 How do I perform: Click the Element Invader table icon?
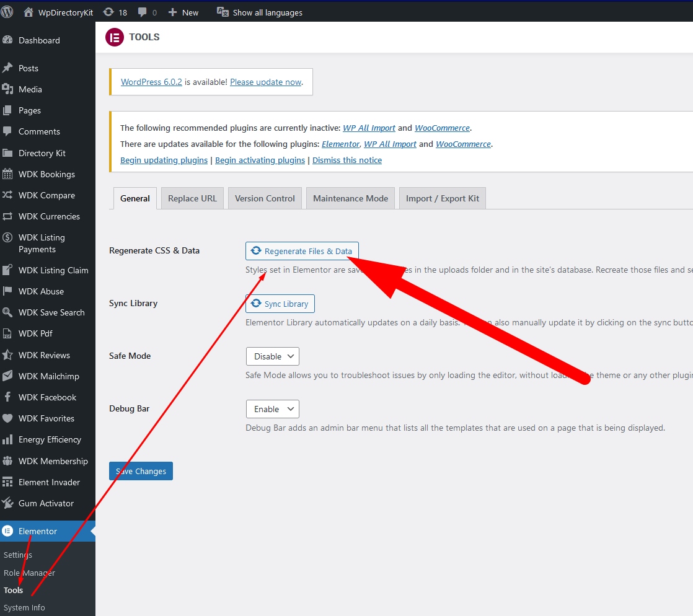point(7,482)
